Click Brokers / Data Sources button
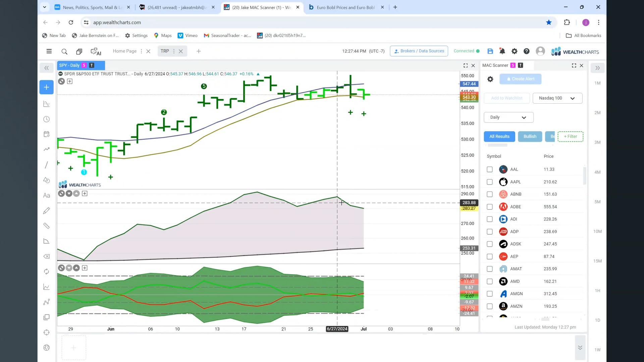The width and height of the screenshot is (644, 362). [x=419, y=51]
